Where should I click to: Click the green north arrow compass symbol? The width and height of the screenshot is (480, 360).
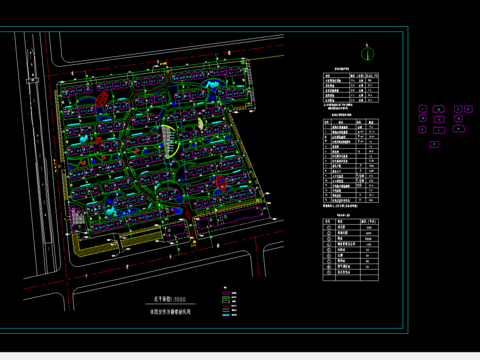click(x=367, y=53)
